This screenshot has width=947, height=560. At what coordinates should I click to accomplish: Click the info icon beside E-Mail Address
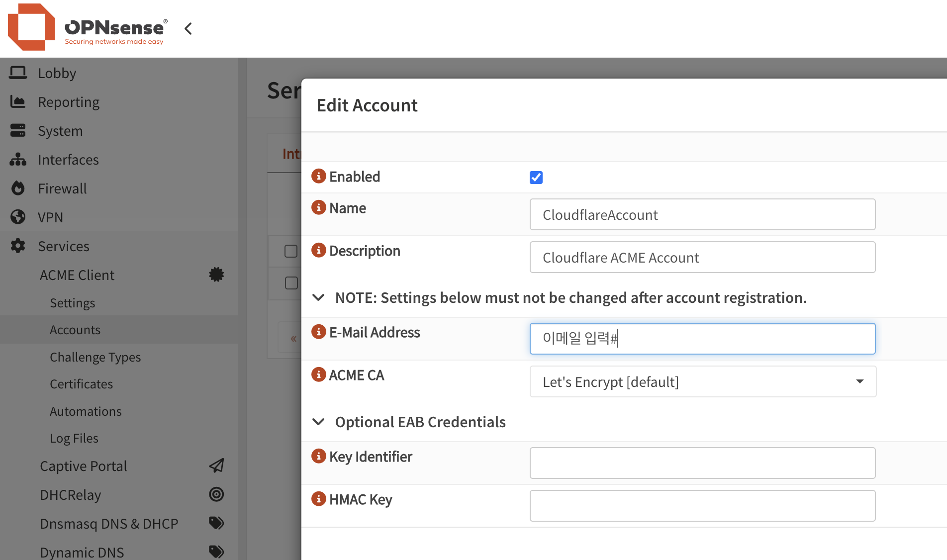click(318, 332)
